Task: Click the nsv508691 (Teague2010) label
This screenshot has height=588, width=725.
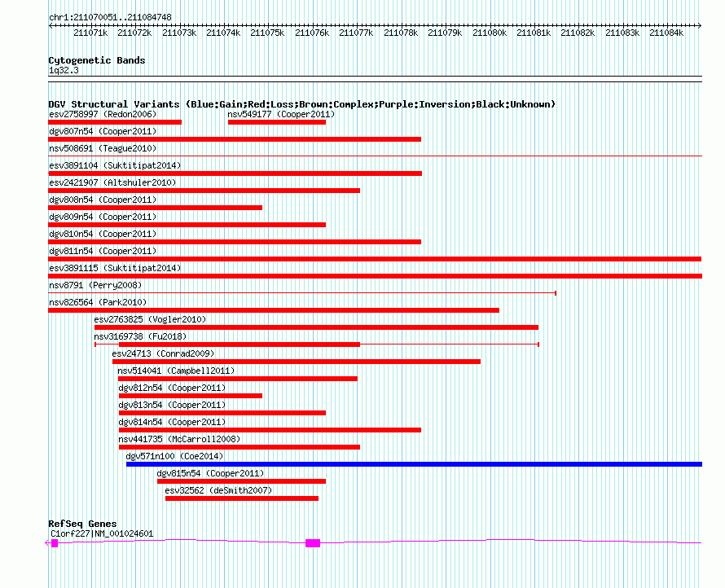Action: coord(103,148)
